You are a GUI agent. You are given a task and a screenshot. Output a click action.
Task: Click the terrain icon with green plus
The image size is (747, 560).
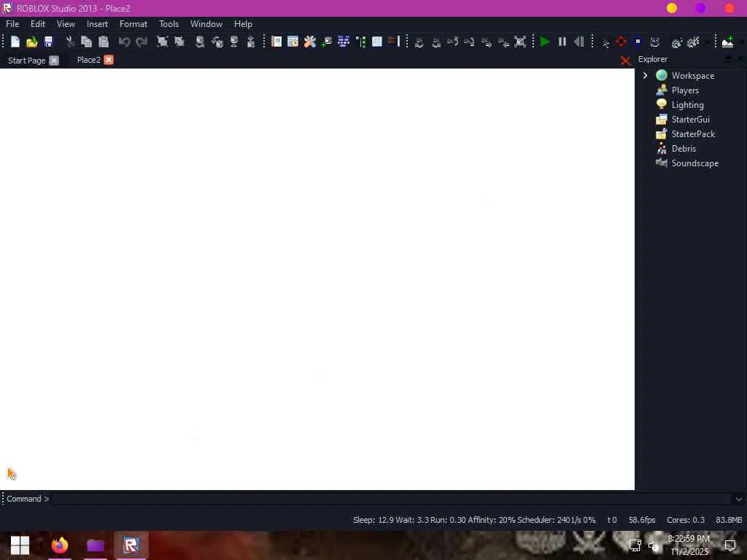[727, 42]
